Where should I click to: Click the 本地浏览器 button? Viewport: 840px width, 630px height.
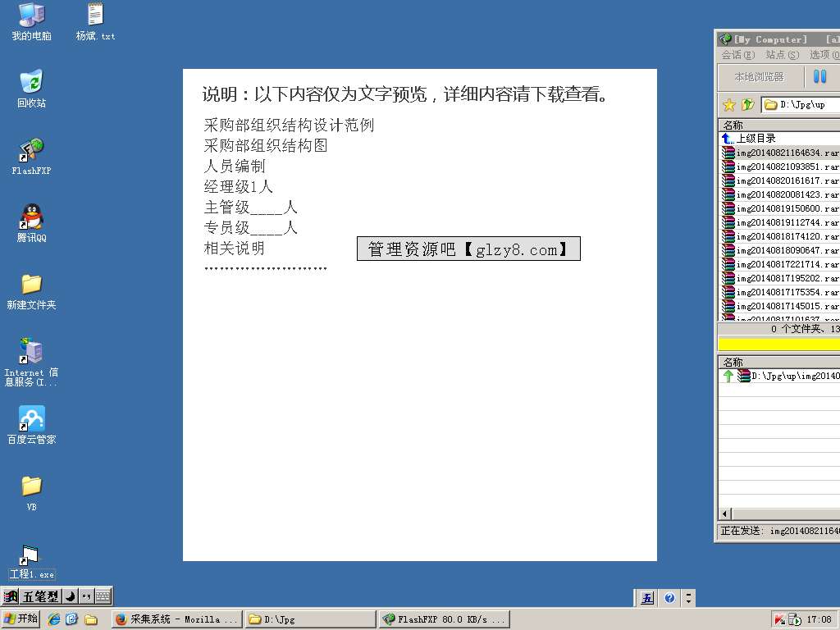(x=759, y=77)
